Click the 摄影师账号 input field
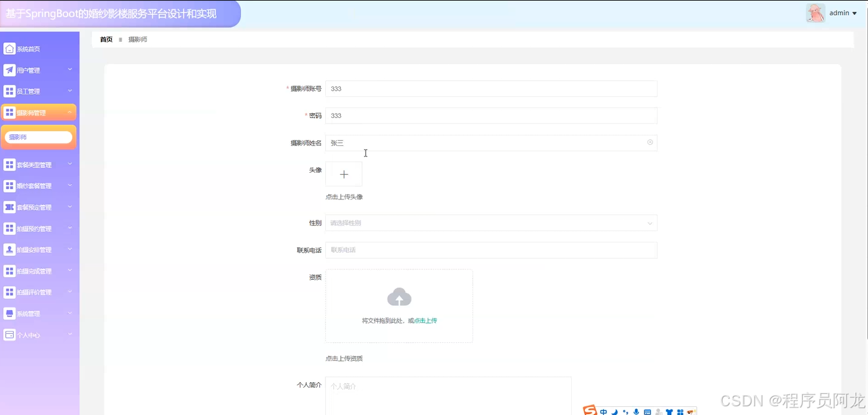Screen dimensions: 868x415 (x=491, y=89)
